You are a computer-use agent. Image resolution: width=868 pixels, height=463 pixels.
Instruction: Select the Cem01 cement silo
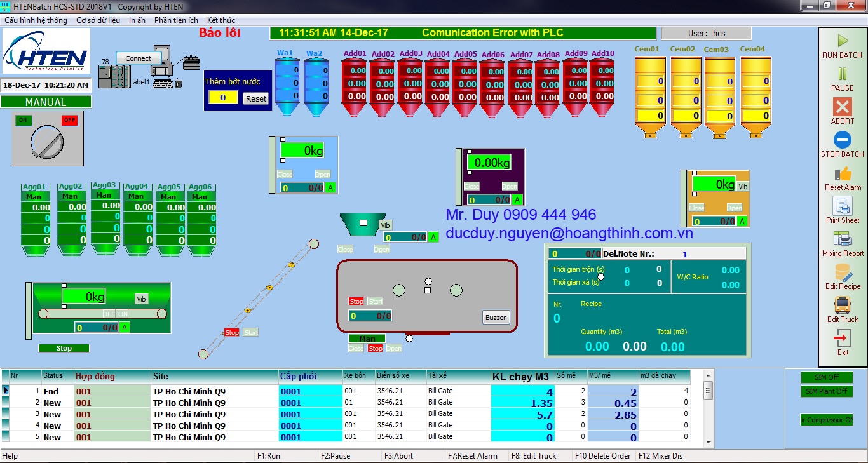click(650, 97)
